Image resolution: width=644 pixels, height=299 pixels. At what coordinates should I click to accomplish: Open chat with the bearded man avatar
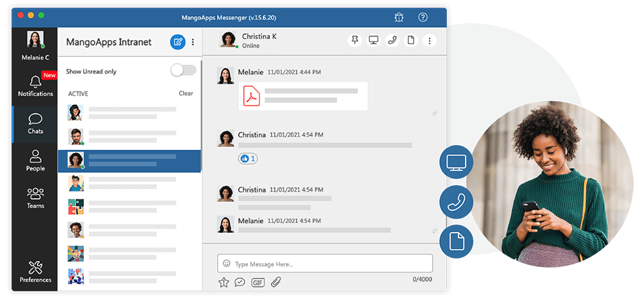click(x=75, y=136)
